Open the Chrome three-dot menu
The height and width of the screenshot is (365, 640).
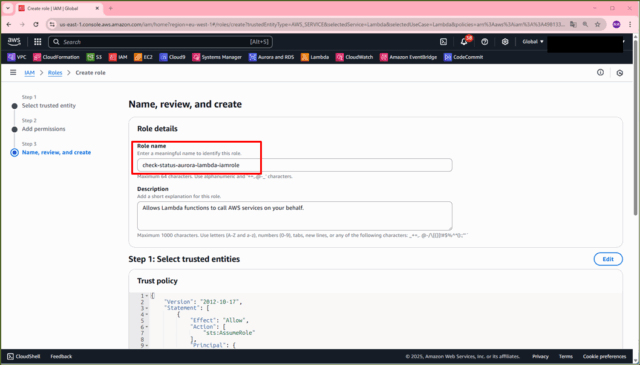tap(630, 24)
